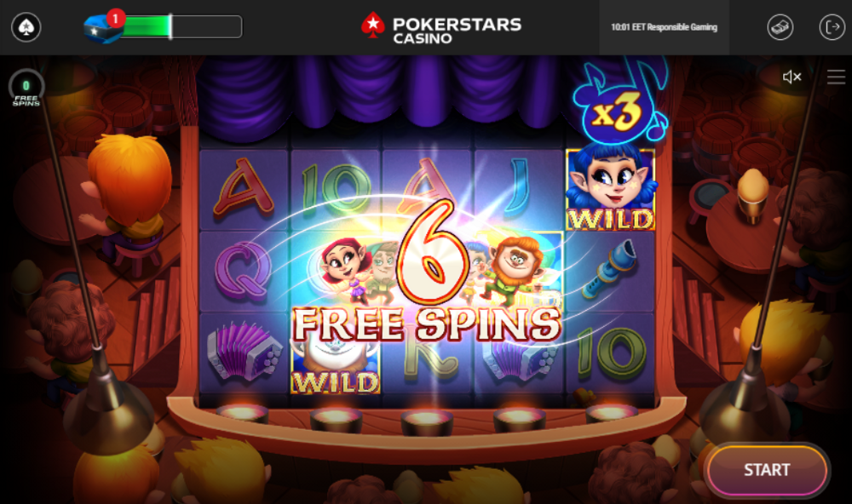This screenshot has height=504, width=852.
Task: Click the purple accordion symbol on first reel
Action: click(x=245, y=352)
